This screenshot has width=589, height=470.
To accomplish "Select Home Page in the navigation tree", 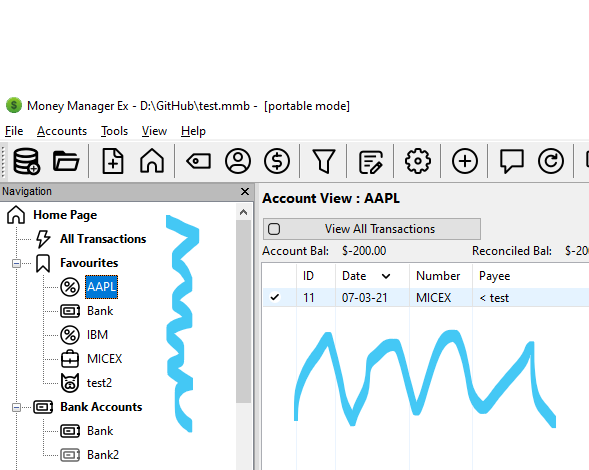I will (x=65, y=215).
